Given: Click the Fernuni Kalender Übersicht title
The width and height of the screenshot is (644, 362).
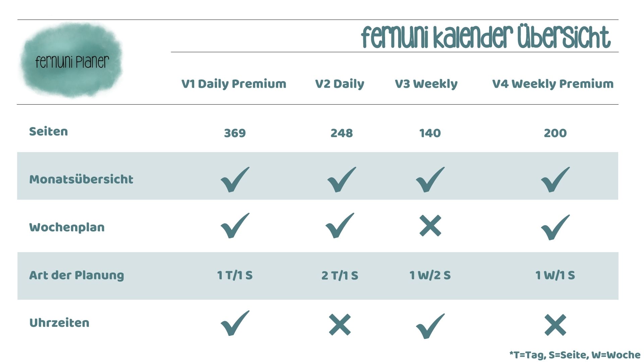Looking at the screenshot, I should (x=486, y=37).
